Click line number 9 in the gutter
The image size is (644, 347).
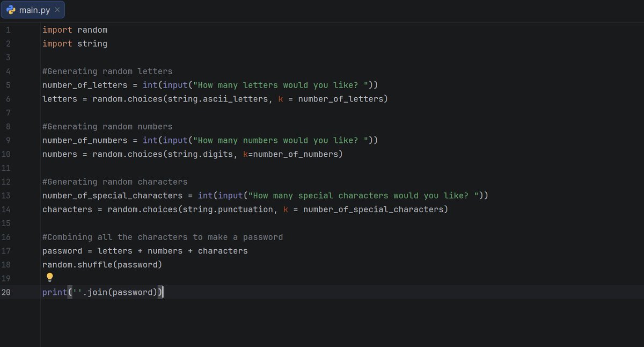point(8,140)
